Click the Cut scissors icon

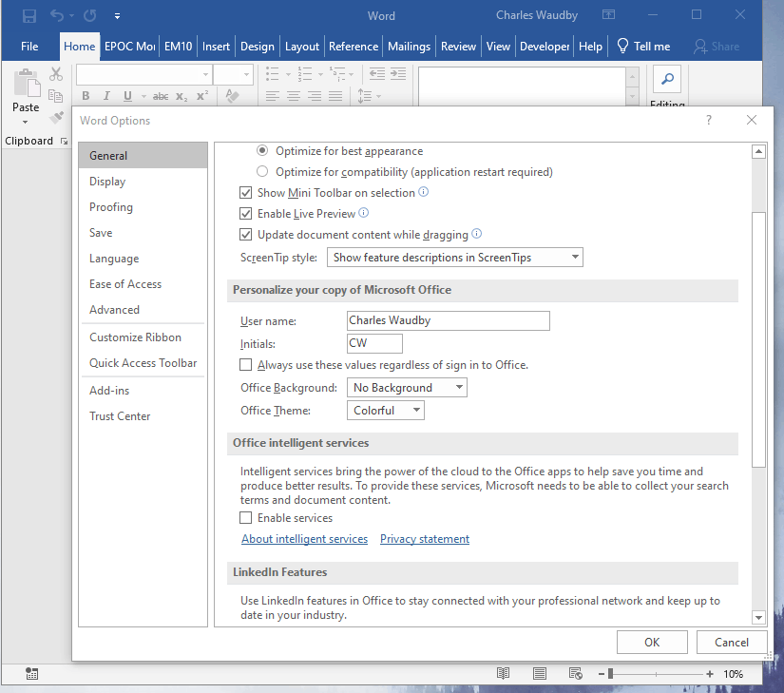point(56,74)
